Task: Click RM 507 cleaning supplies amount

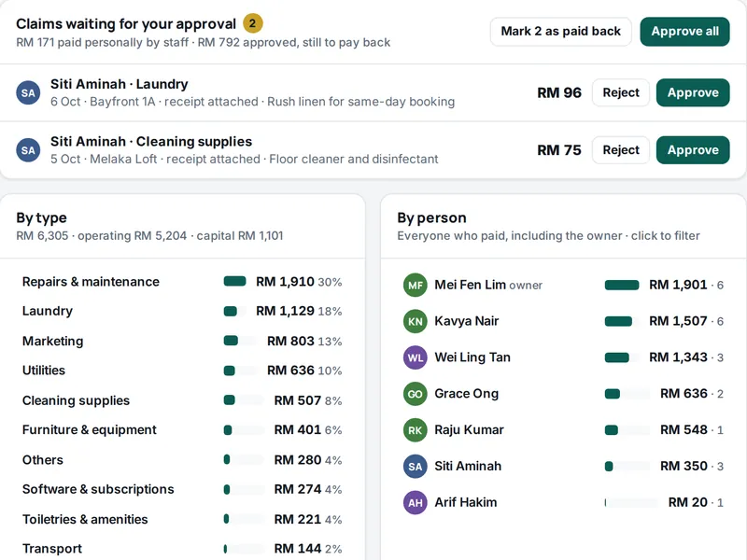Action: [x=298, y=400]
